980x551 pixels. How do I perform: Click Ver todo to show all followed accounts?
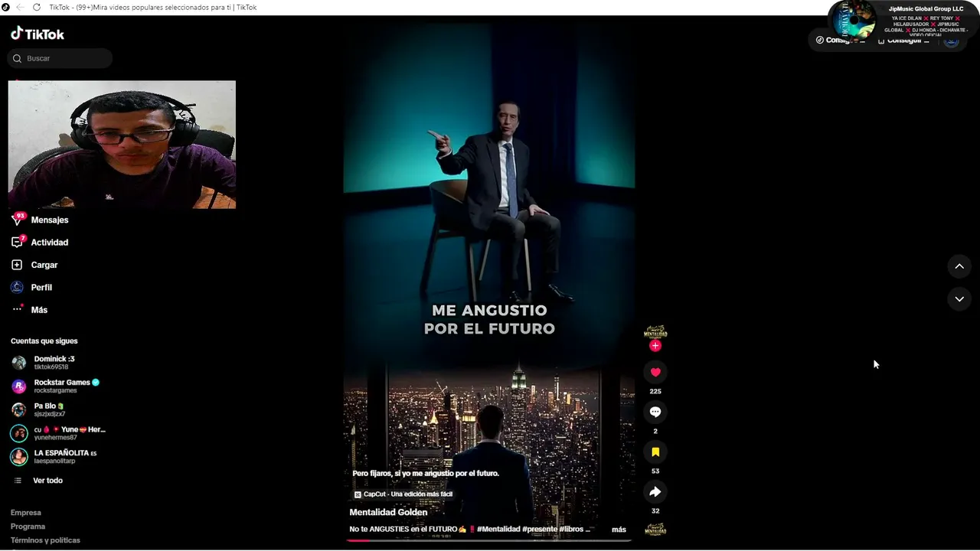[x=47, y=481]
